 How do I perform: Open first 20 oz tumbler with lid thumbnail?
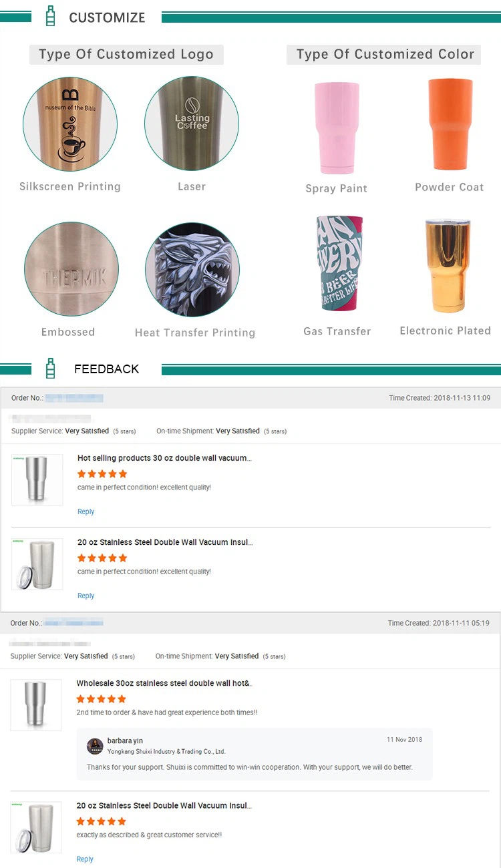(x=37, y=564)
